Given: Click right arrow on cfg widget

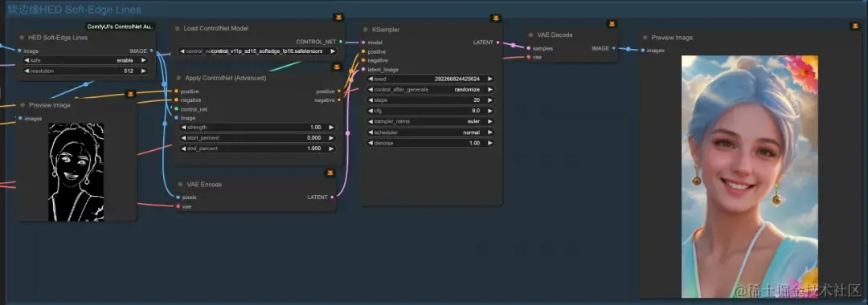Looking at the screenshot, I should point(490,111).
